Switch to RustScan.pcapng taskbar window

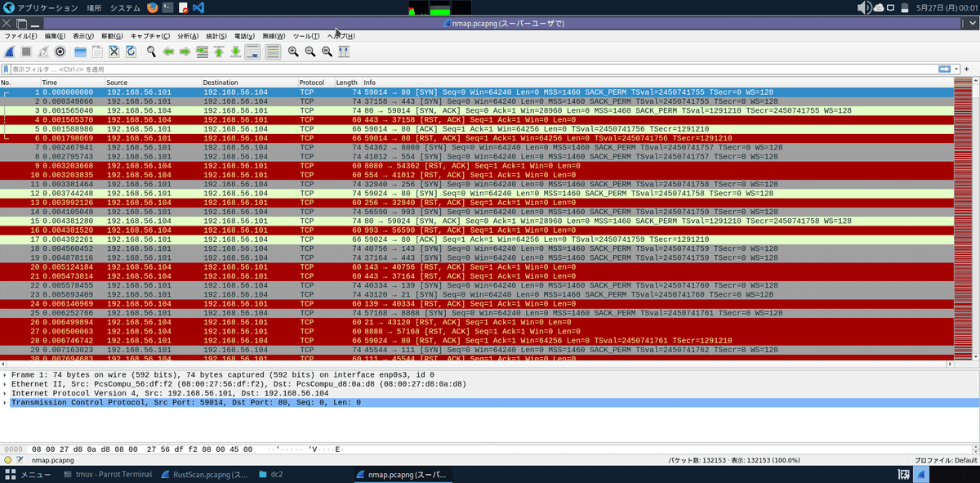click(x=207, y=474)
